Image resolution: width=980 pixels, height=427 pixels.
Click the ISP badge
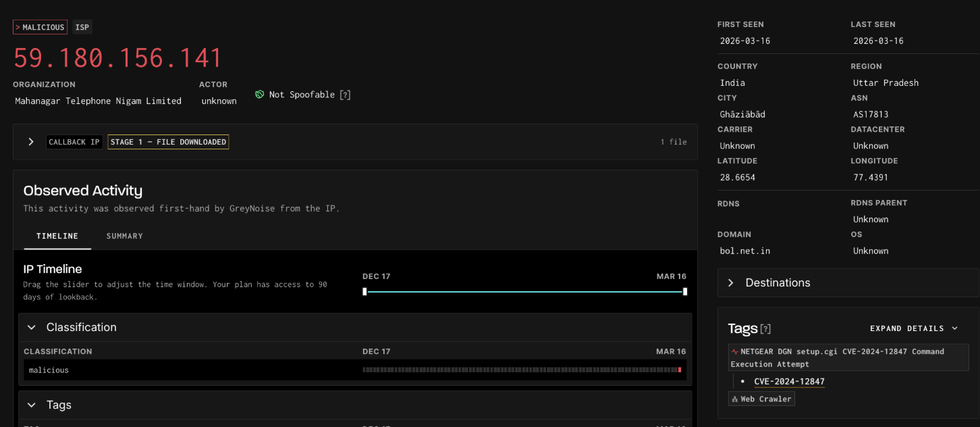[82, 27]
